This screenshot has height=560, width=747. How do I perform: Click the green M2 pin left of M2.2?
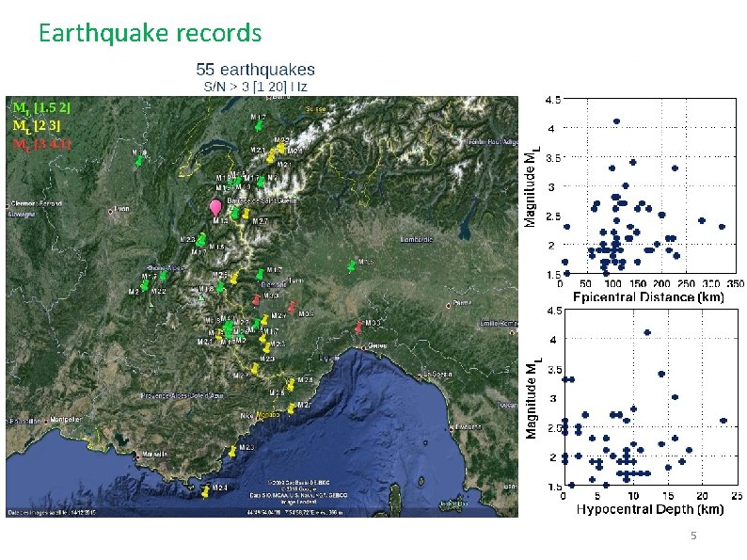pyautogui.click(x=145, y=285)
